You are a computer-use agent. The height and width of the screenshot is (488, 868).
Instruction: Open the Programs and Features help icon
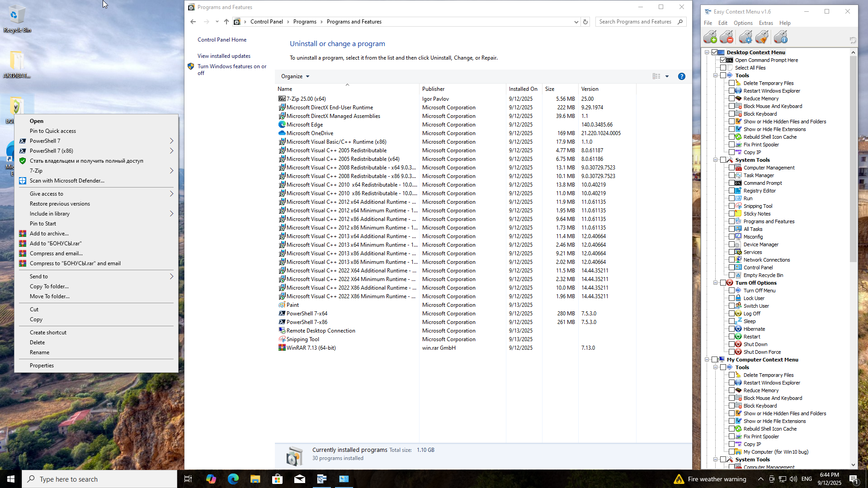[681, 76]
